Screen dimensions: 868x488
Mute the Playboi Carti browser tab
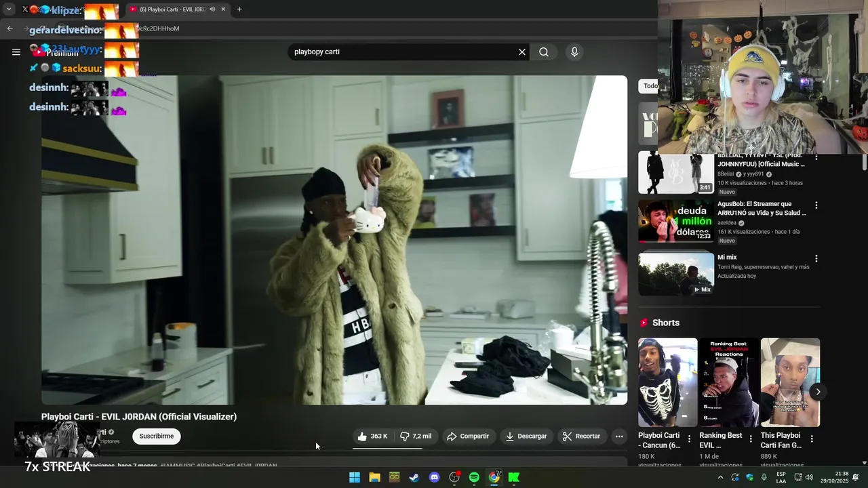[212, 9]
